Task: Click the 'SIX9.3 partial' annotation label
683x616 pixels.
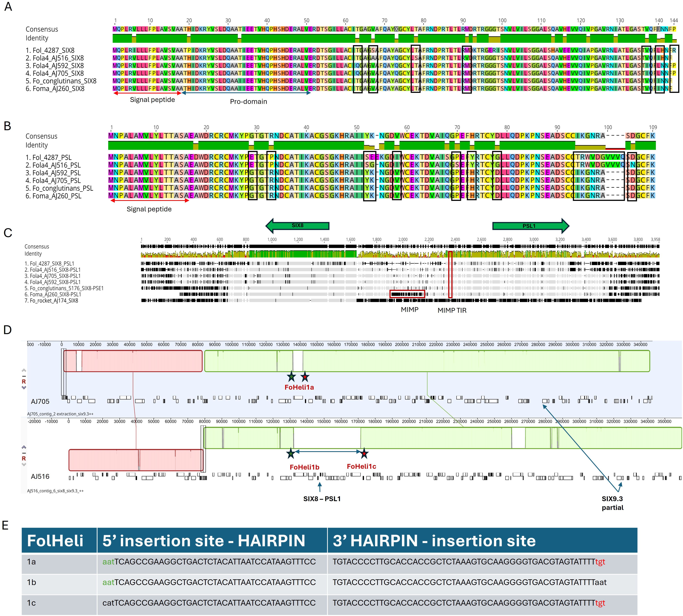Action: point(612,503)
